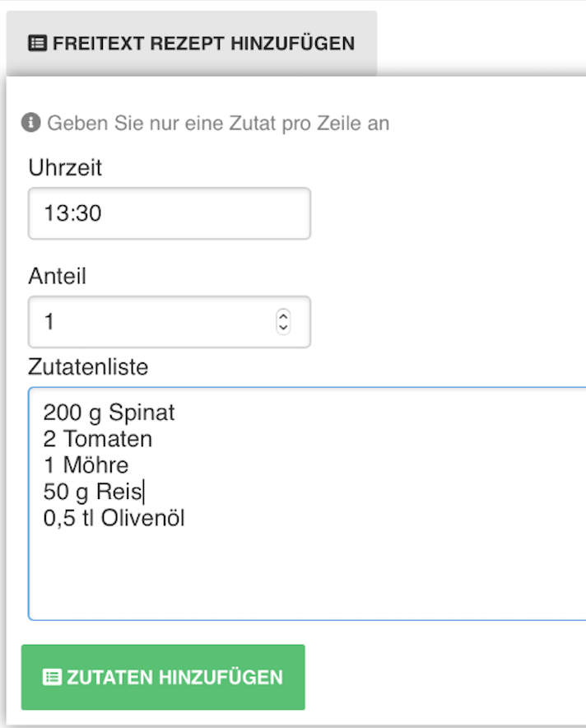Image resolution: width=586 pixels, height=728 pixels.
Task: Click the Anteil label
Action: [57, 277]
